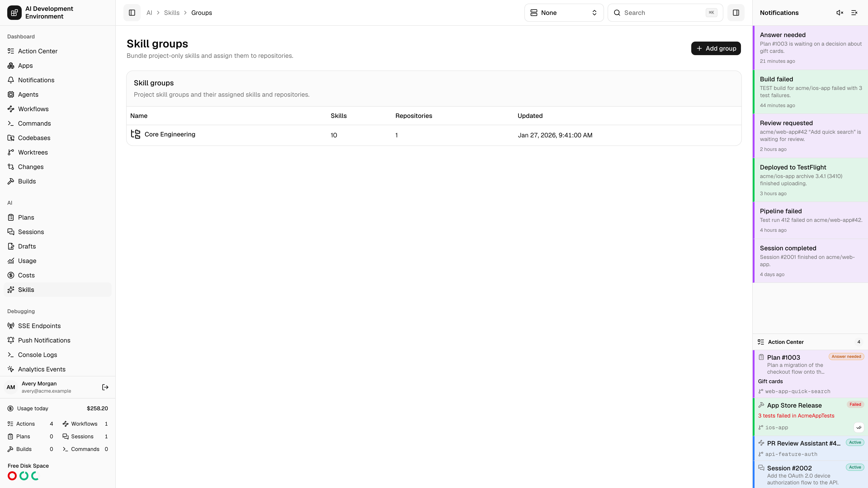Open Analytics Events
The width and height of the screenshot is (868, 488).
click(58, 369)
